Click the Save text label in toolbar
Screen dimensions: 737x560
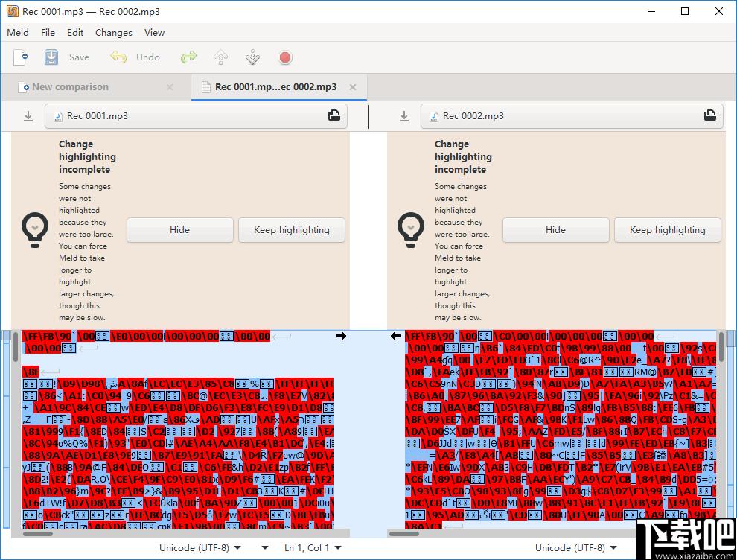(x=79, y=57)
